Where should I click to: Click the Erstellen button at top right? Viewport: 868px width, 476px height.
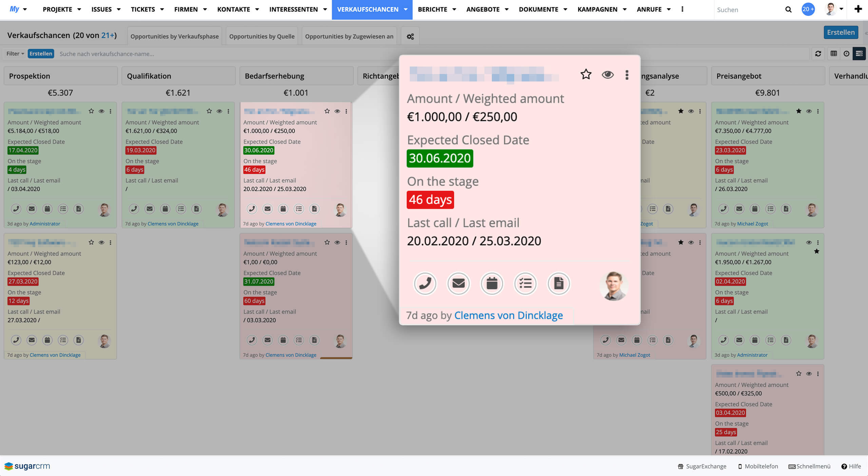coord(841,32)
